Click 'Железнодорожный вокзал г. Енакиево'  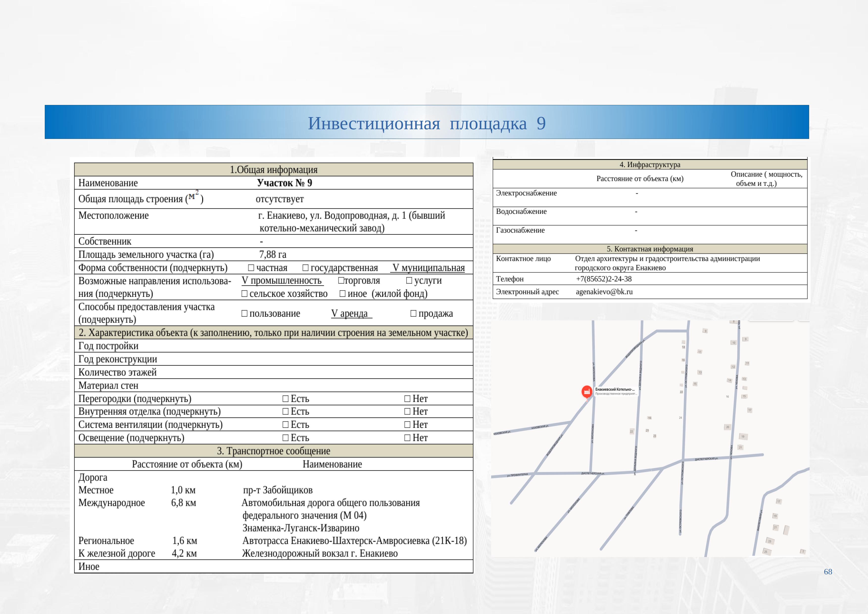point(320,554)
